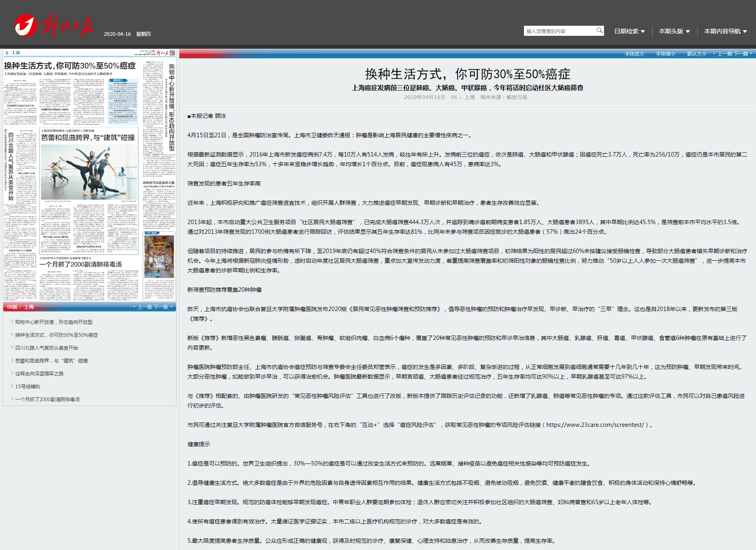This screenshot has height=550, width=756.
Task: Increase font size with 字体放大
Action: [634, 54]
